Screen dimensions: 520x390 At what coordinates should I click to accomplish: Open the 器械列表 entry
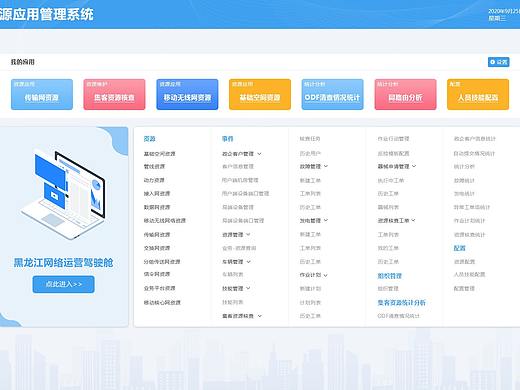(388, 207)
